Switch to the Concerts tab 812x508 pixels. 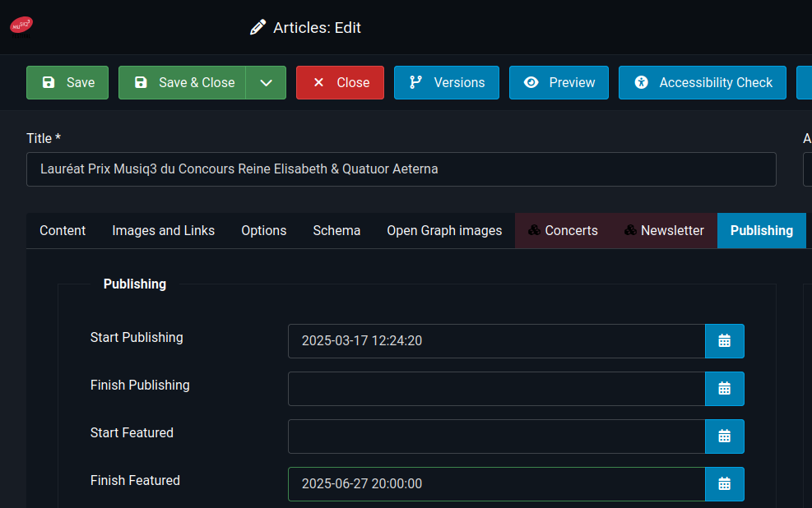click(563, 231)
